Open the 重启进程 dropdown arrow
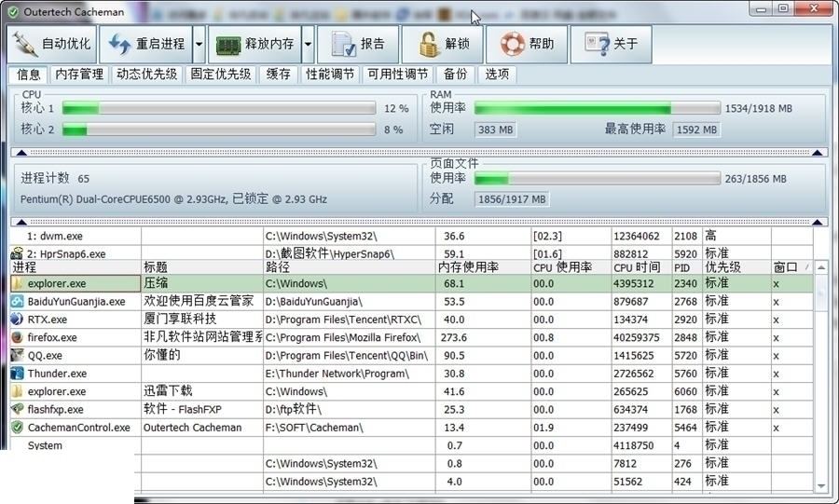The height and width of the screenshot is (504, 839). (x=199, y=45)
